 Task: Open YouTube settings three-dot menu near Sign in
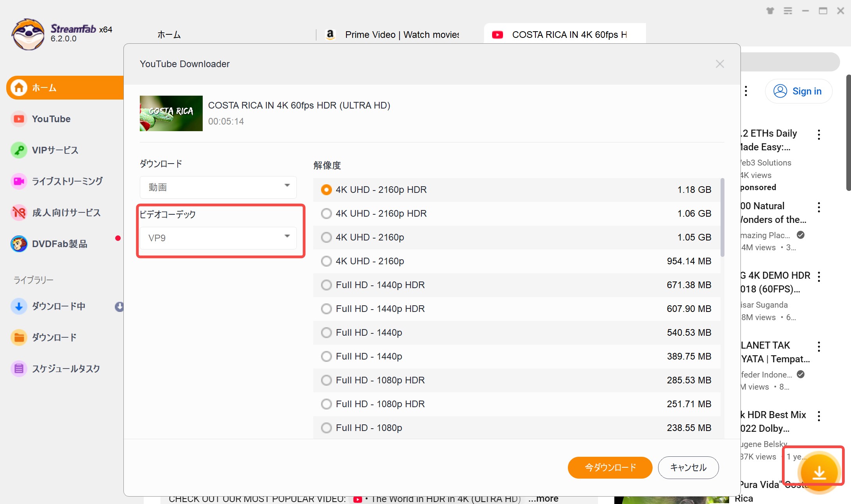pos(746,91)
